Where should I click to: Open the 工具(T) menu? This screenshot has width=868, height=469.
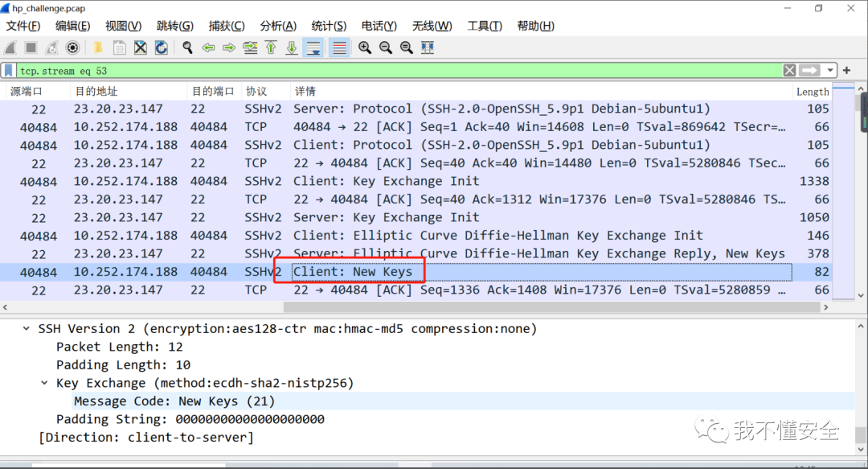coord(485,26)
